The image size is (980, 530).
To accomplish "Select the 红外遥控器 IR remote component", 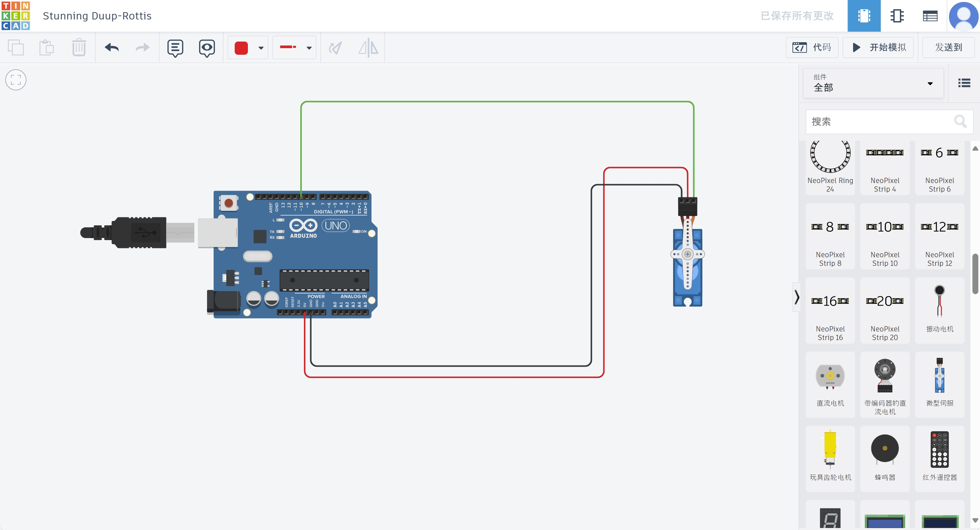I will [x=940, y=459].
